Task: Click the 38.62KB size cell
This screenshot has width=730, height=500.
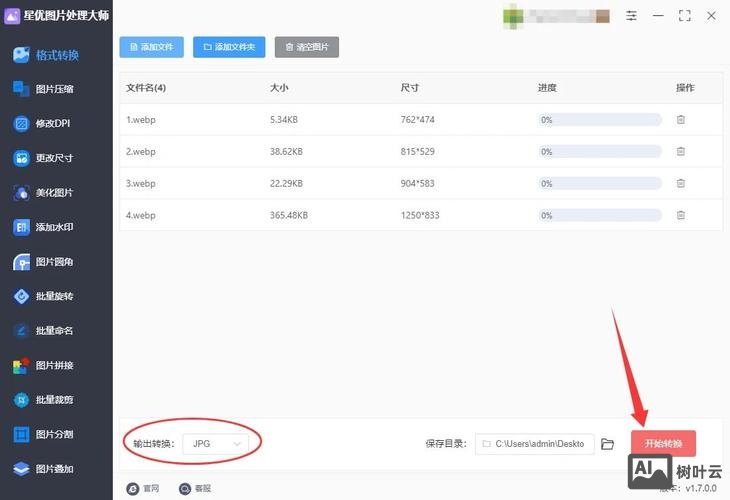Action: pos(286,151)
